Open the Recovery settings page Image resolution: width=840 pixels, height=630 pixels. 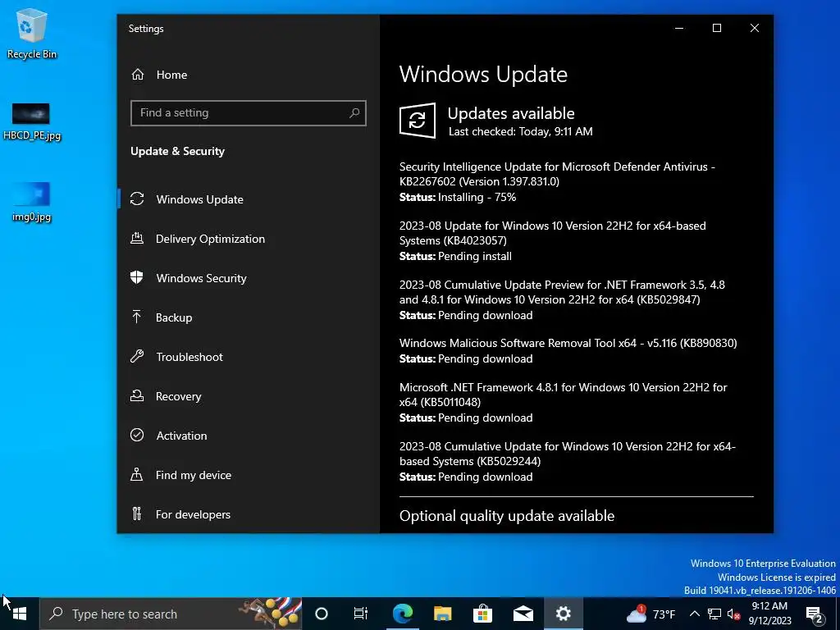(249, 396)
